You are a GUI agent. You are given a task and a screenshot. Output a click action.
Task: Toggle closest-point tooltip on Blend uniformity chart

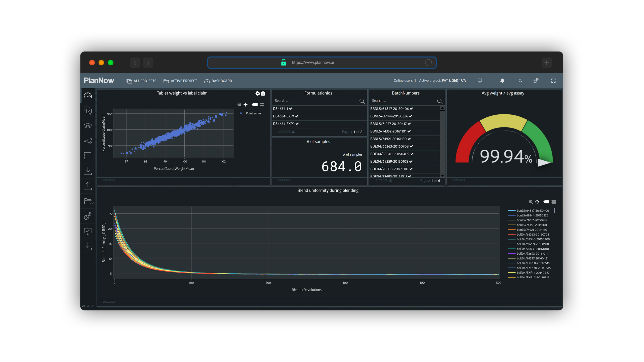click(x=546, y=202)
